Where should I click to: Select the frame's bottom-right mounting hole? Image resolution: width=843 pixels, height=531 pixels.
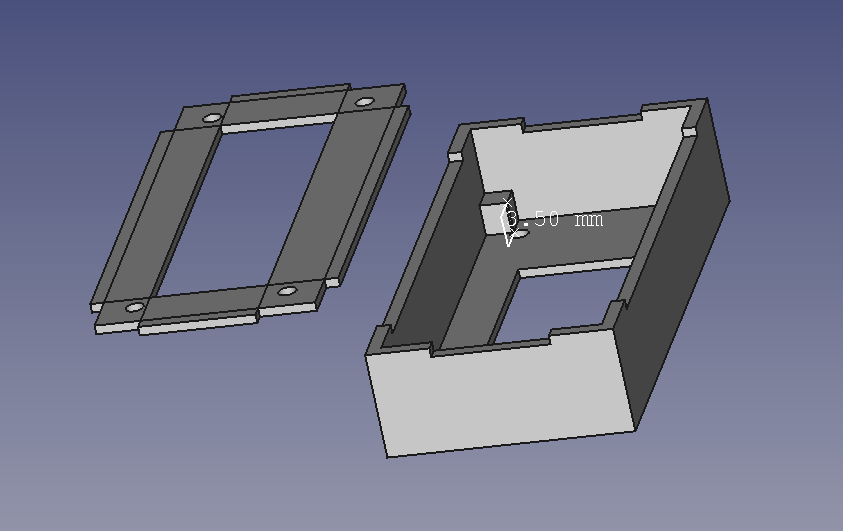pos(288,291)
